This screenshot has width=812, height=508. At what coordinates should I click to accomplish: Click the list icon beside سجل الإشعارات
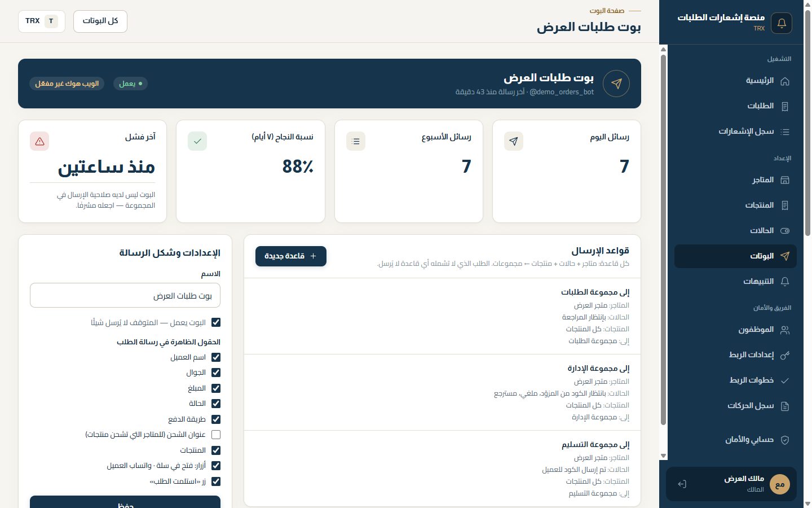click(784, 132)
